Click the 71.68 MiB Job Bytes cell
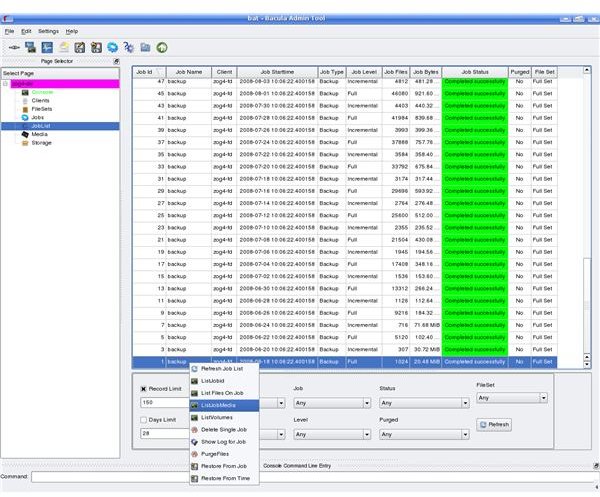Image resolution: width=600 pixels, height=497 pixels. (426, 325)
